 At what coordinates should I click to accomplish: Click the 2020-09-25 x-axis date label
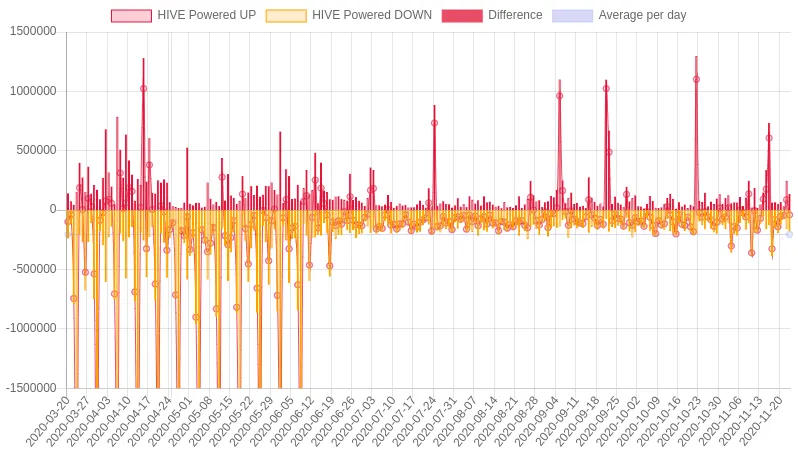[x=596, y=421]
